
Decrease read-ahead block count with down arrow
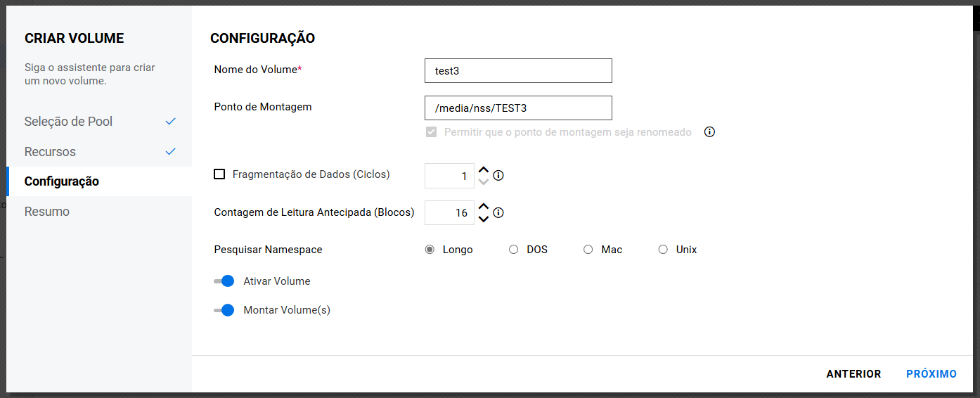tap(483, 219)
